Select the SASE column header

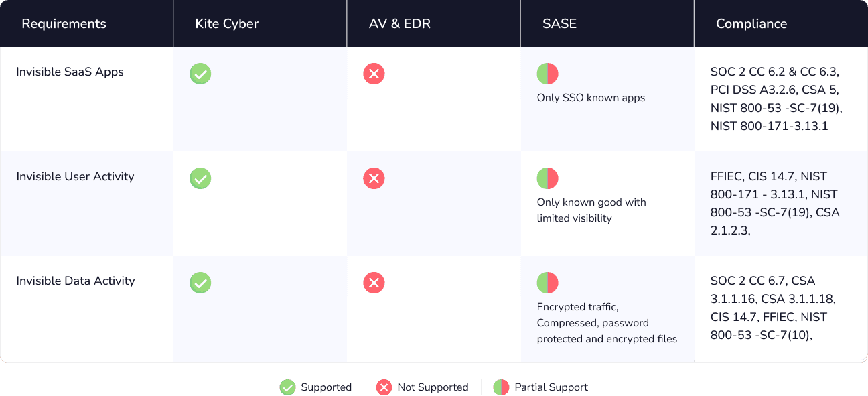coord(559,24)
